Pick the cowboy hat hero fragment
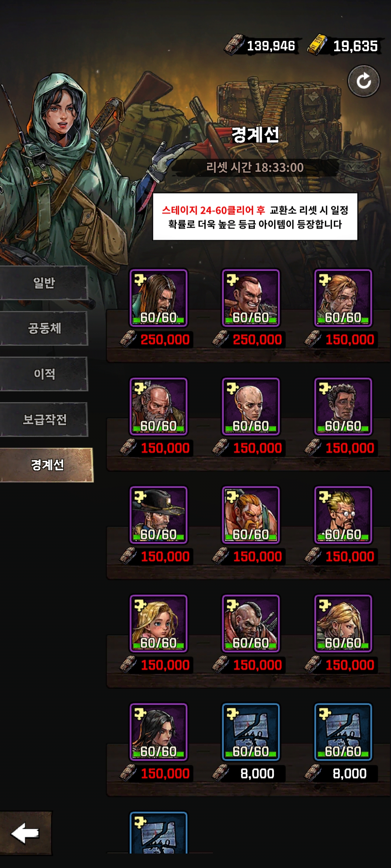This screenshot has height=868, width=391. 159,515
